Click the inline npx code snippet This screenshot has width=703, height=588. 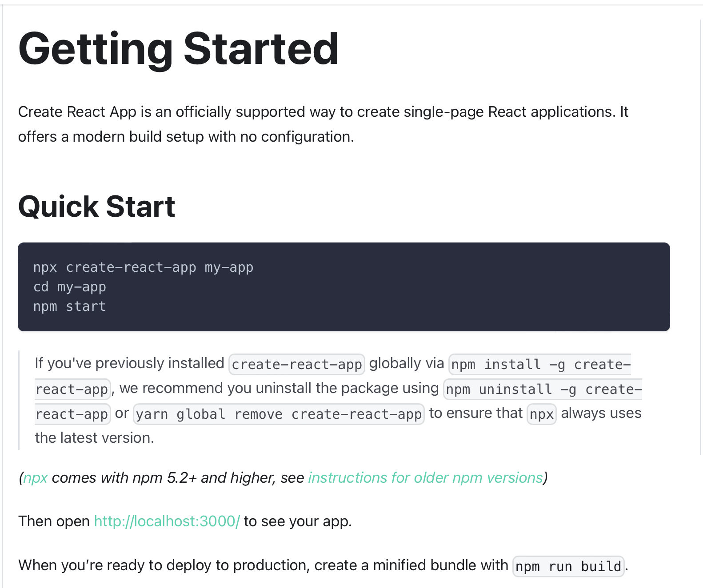(541, 414)
